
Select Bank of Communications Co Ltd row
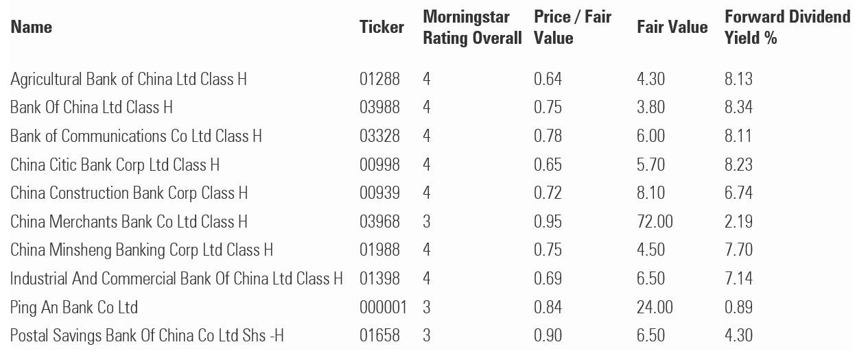click(136, 136)
